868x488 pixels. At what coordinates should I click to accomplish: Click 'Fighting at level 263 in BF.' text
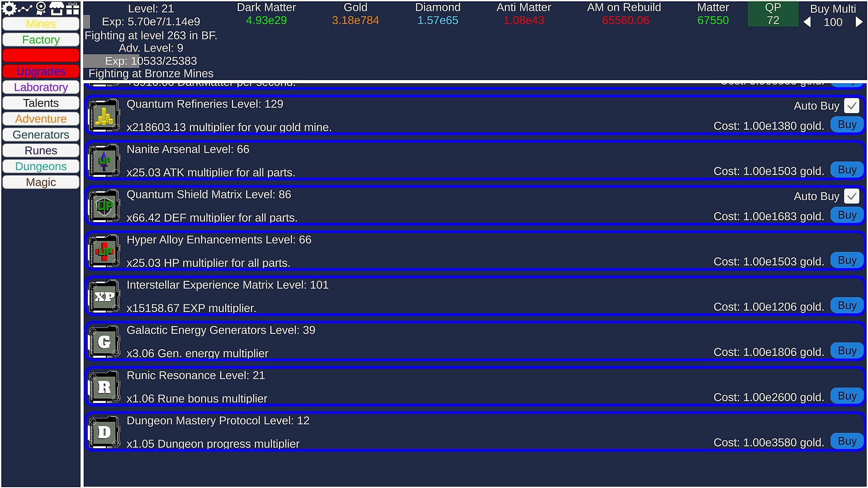[x=151, y=36]
